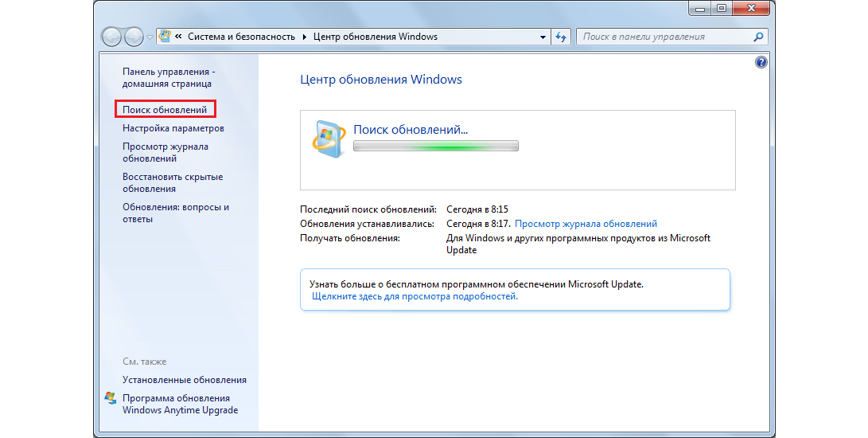Click the refresh button next to address bar
868x438 pixels.
click(x=561, y=37)
